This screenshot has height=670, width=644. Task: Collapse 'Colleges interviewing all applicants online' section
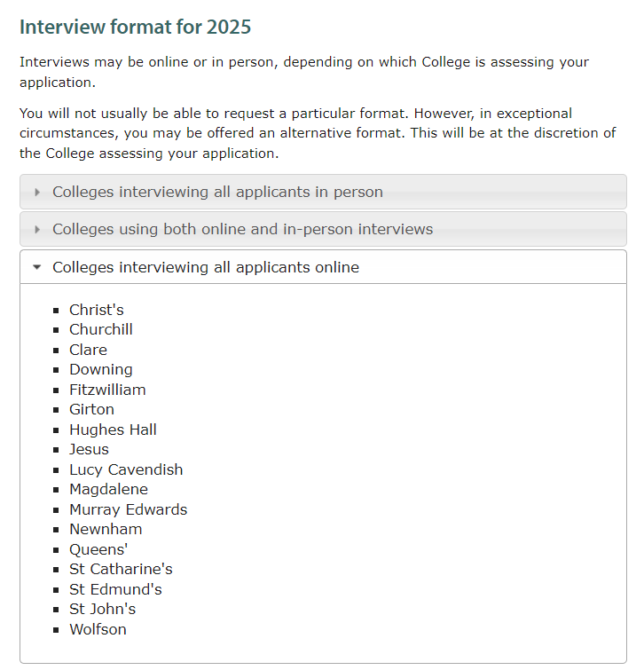206,267
